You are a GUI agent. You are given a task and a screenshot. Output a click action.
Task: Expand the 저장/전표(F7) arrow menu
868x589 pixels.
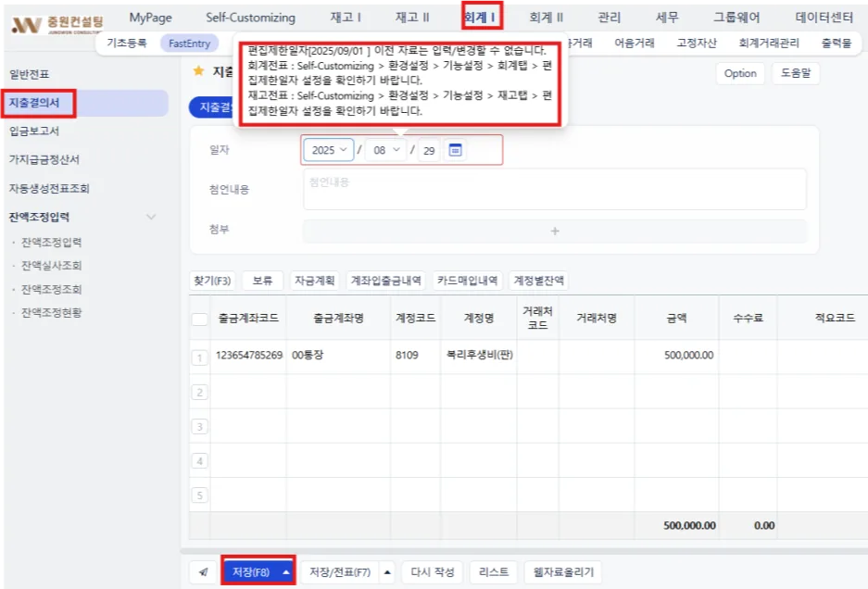coord(387,571)
